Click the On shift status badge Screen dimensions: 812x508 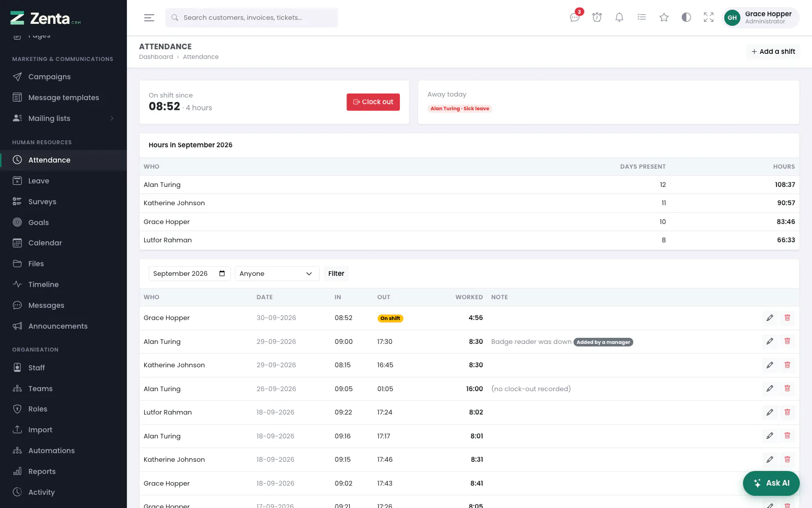pos(390,319)
